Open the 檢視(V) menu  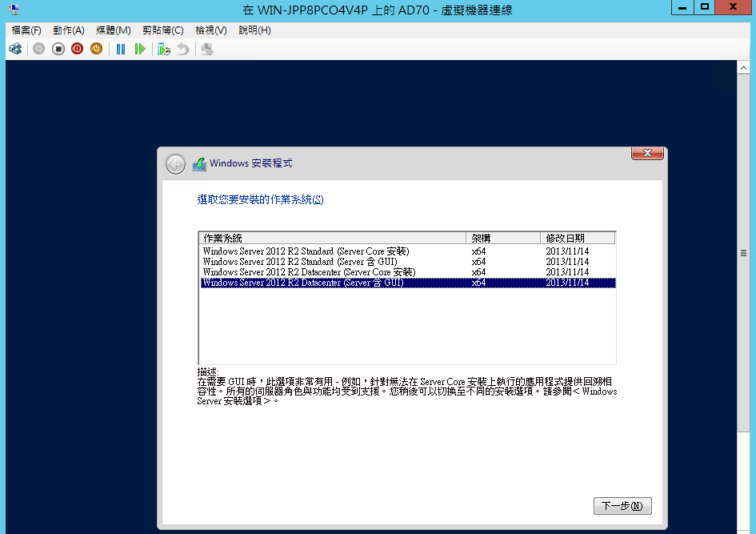210,30
